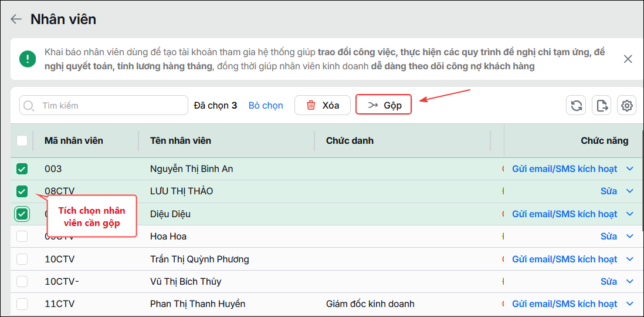Click the search magnifier icon
Image resolution: width=644 pixels, height=317 pixels.
point(29,106)
